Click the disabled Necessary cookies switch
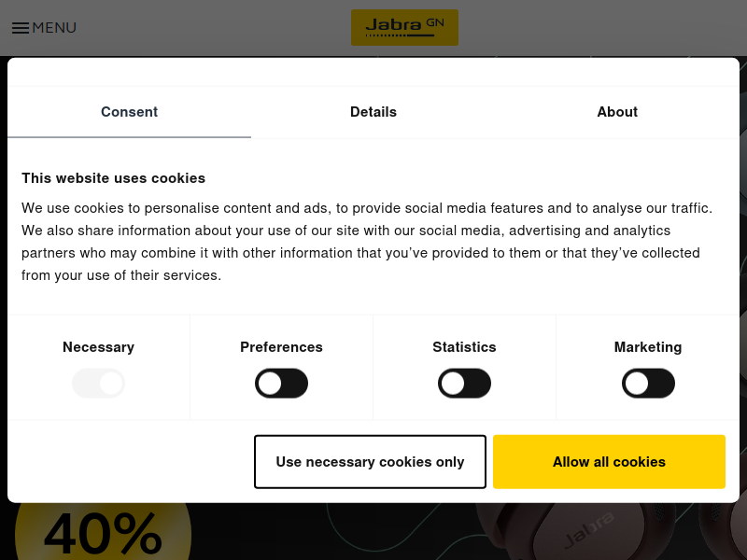This screenshot has width=747, height=560. [99, 384]
